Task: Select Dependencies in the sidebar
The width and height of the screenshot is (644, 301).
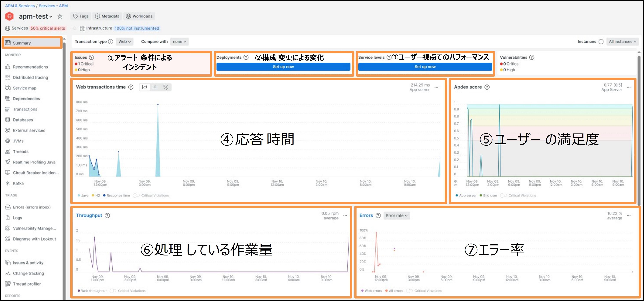Action: coord(26,99)
